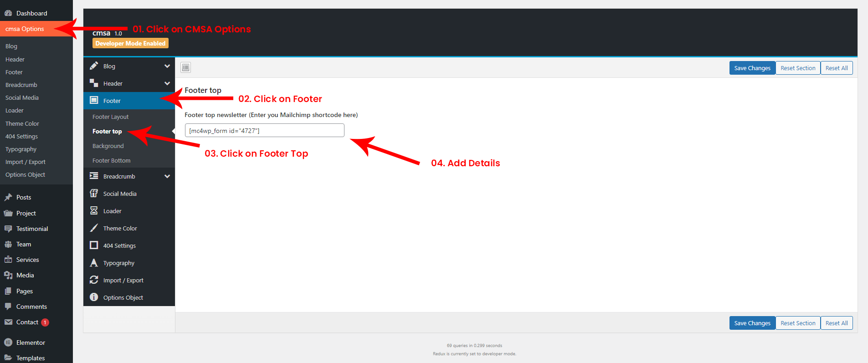Click the top Save Changes button
The image size is (868, 363).
752,68
